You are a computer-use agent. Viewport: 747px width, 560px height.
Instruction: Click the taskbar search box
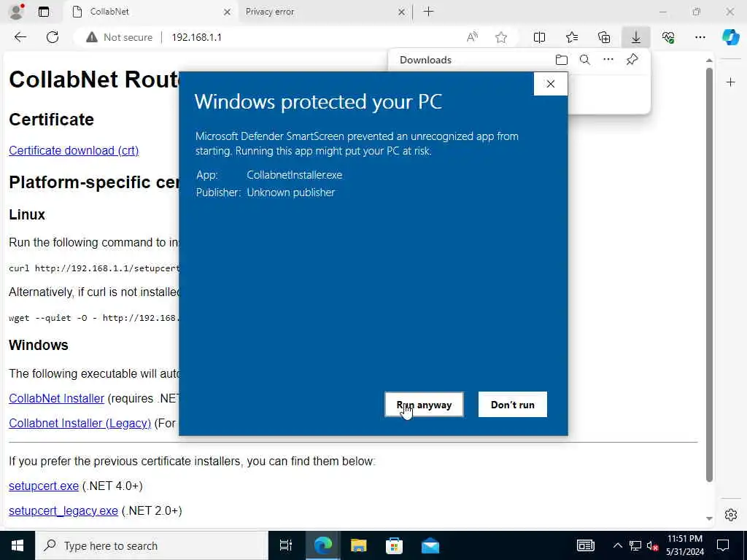[x=152, y=545]
